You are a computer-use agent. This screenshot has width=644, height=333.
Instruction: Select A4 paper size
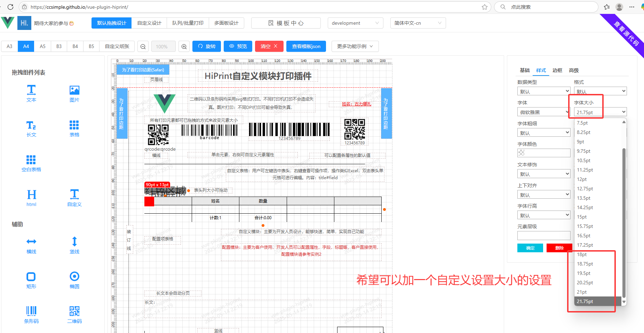[x=26, y=46]
